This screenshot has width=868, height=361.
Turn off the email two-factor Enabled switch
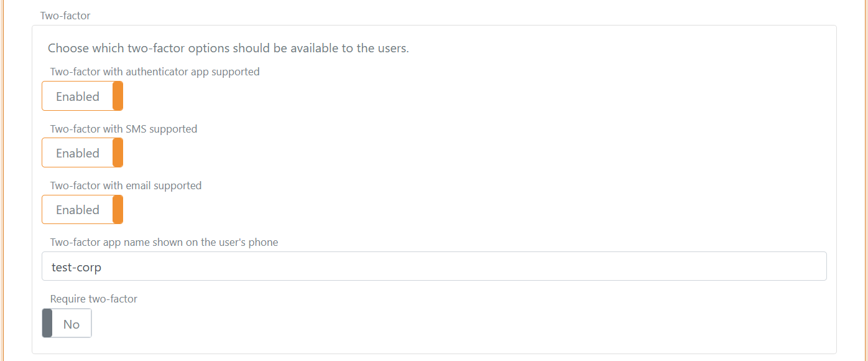[82, 209]
